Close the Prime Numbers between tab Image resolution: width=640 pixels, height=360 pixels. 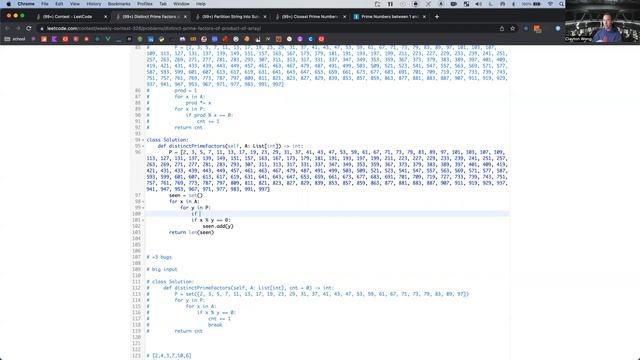click(x=424, y=17)
